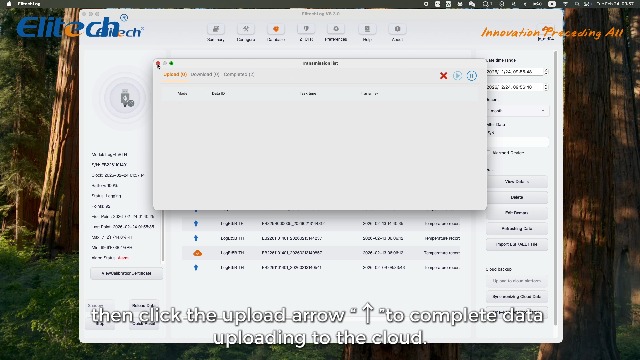Click the end date time stepper

point(546,87)
